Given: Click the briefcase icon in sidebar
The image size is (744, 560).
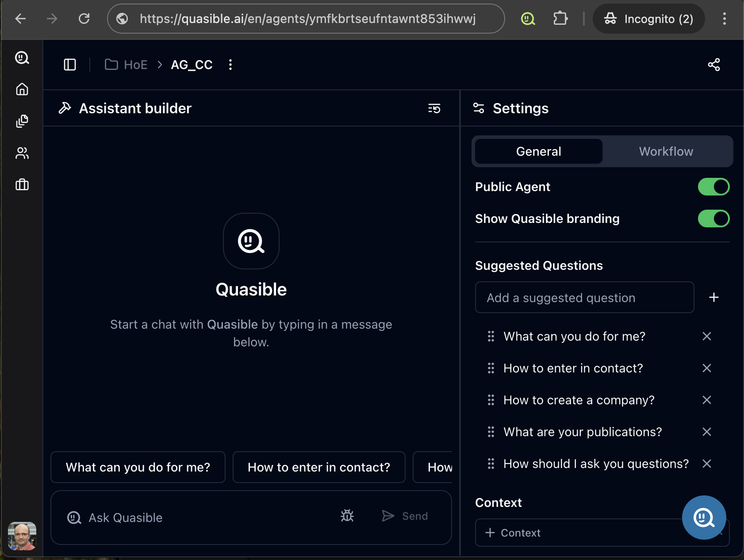Looking at the screenshot, I should pos(22,184).
